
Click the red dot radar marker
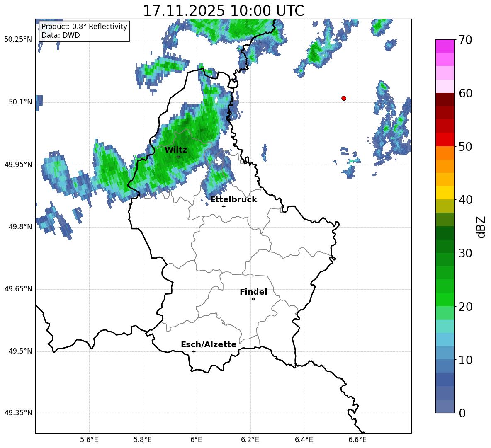click(x=344, y=98)
